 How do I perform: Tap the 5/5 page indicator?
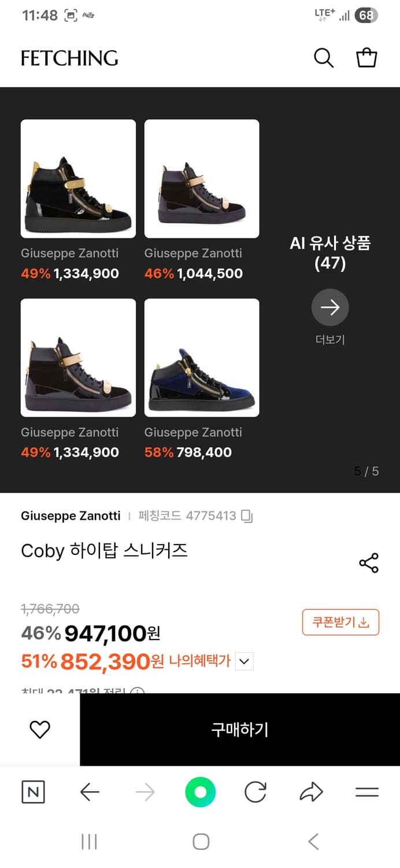[366, 471]
